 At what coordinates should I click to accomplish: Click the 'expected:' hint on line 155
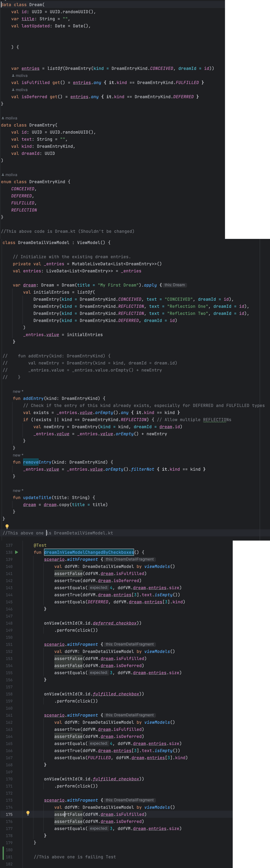(99, 673)
